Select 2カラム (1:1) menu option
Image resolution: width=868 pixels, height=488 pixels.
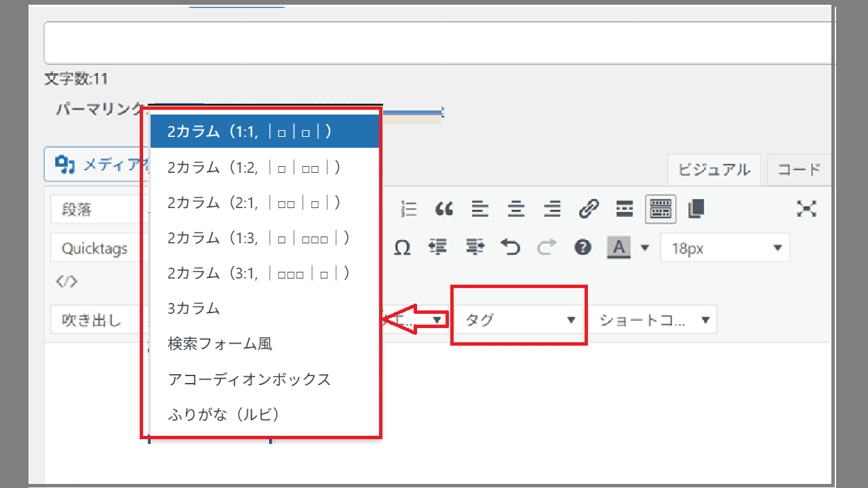point(264,131)
